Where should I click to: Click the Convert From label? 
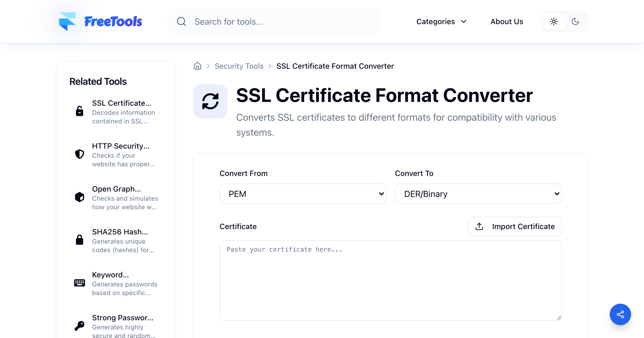243,173
